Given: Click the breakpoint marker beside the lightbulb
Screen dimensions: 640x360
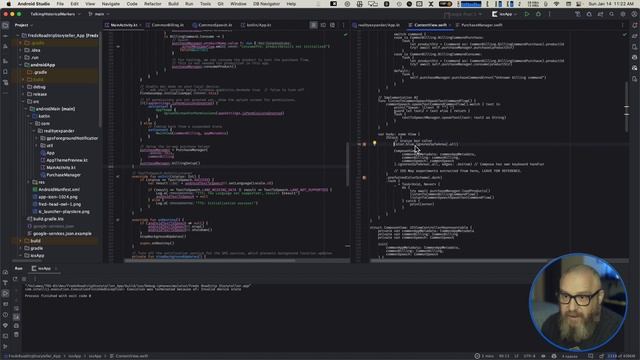Looking at the screenshot, I should click(x=364, y=144).
